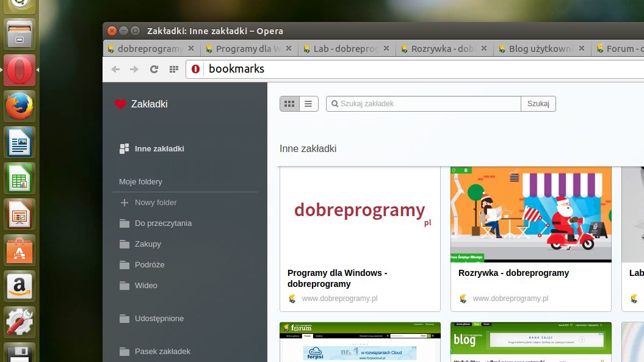Close the dobreprogramy tab

tap(191, 48)
